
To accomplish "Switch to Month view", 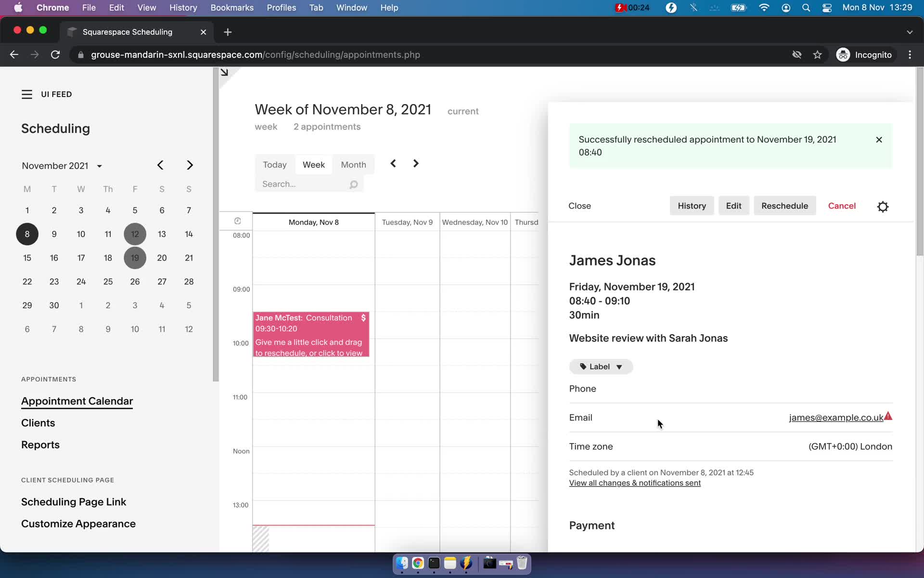I will point(354,165).
